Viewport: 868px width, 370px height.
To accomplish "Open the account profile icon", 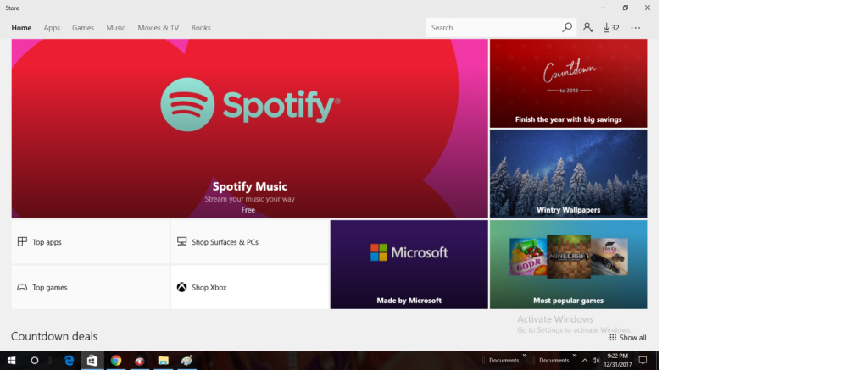I will tap(587, 28).
